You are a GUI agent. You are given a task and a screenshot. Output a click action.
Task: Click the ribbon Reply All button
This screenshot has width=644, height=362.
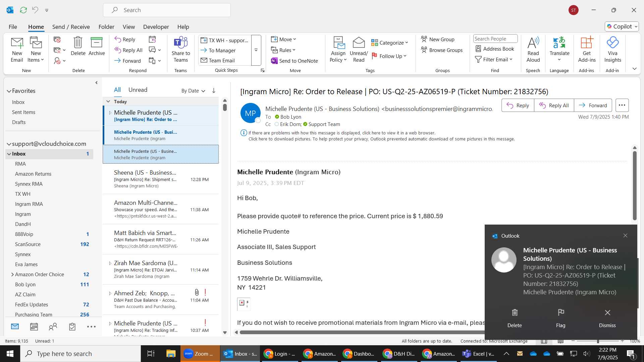pyautogui.click(x=128, y=50)
